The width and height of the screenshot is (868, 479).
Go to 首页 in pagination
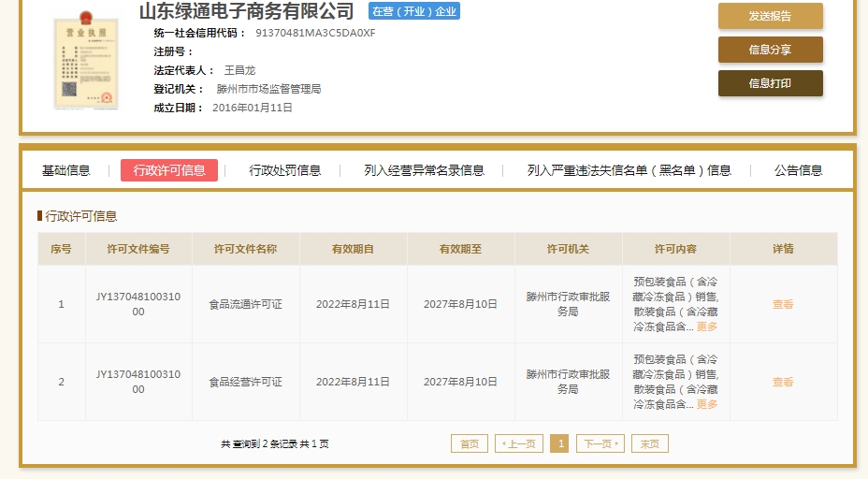[470, 443]
